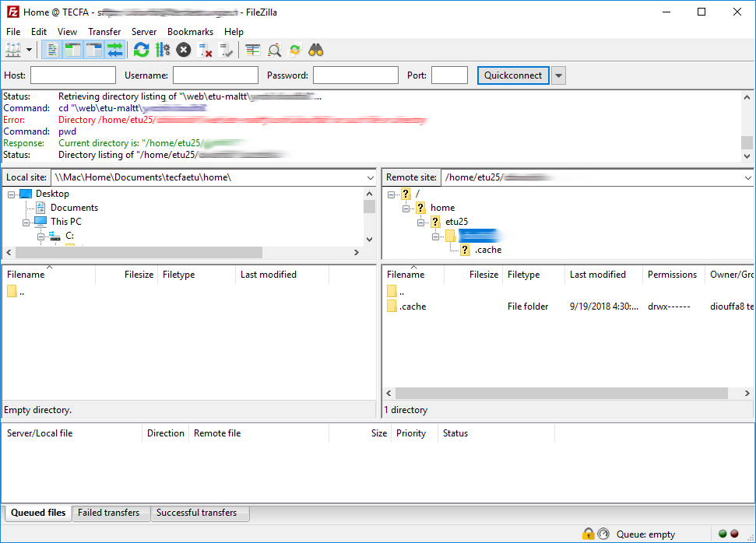Collapse the remote root / node
The width and height of the screenshot is (756, 543).
pos(391,194)
